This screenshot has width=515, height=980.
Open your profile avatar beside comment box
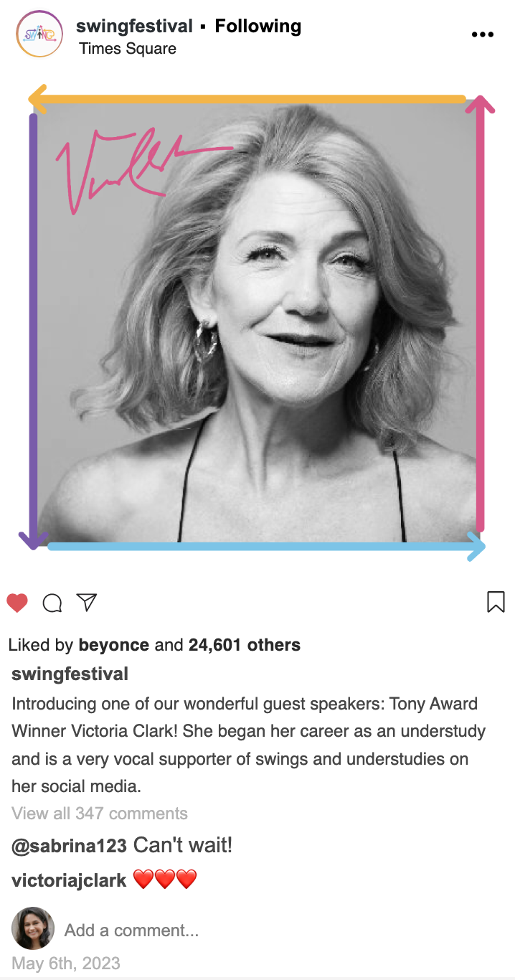point(33,929)
